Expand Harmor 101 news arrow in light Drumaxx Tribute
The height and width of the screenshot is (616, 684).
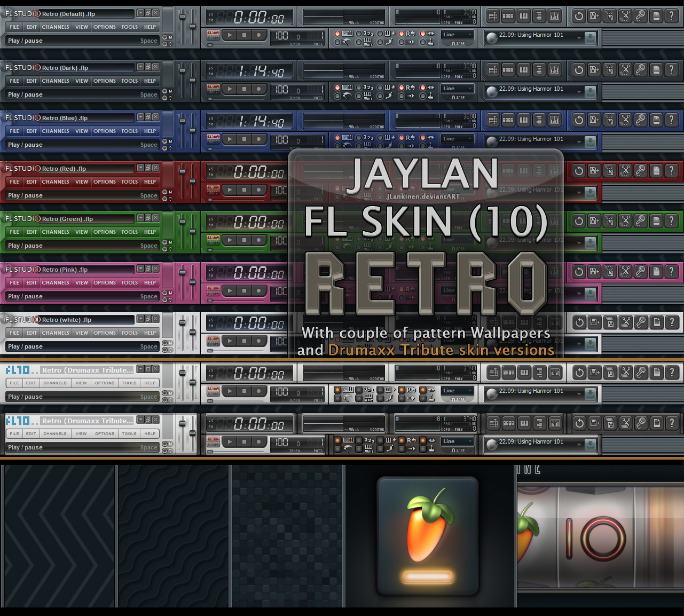[x=578, y=394]
